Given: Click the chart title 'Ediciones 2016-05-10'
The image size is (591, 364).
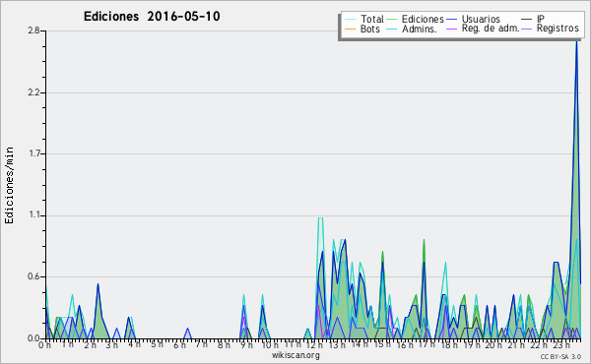Looking at the screenshot, I should pyautogui.click(x=152, y=17).
